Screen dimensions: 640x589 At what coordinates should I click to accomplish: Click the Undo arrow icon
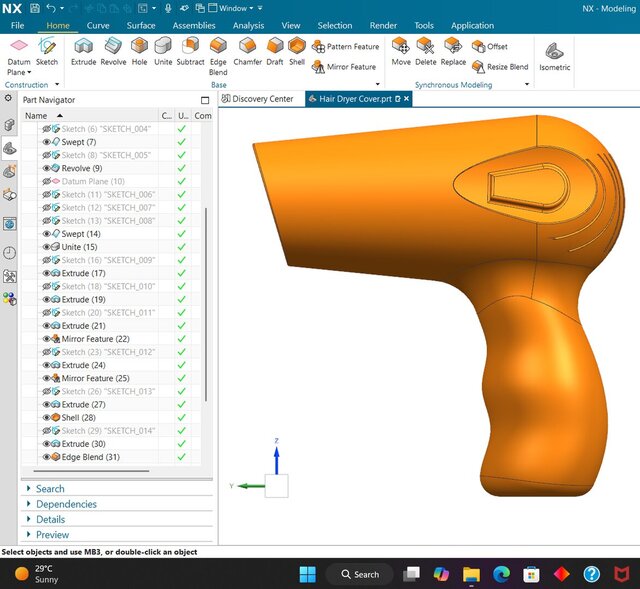point(51,8)
